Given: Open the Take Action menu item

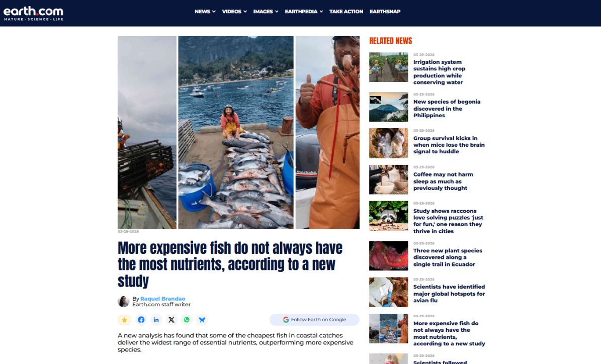Looking at the screenshot, I should coord(346,12).
